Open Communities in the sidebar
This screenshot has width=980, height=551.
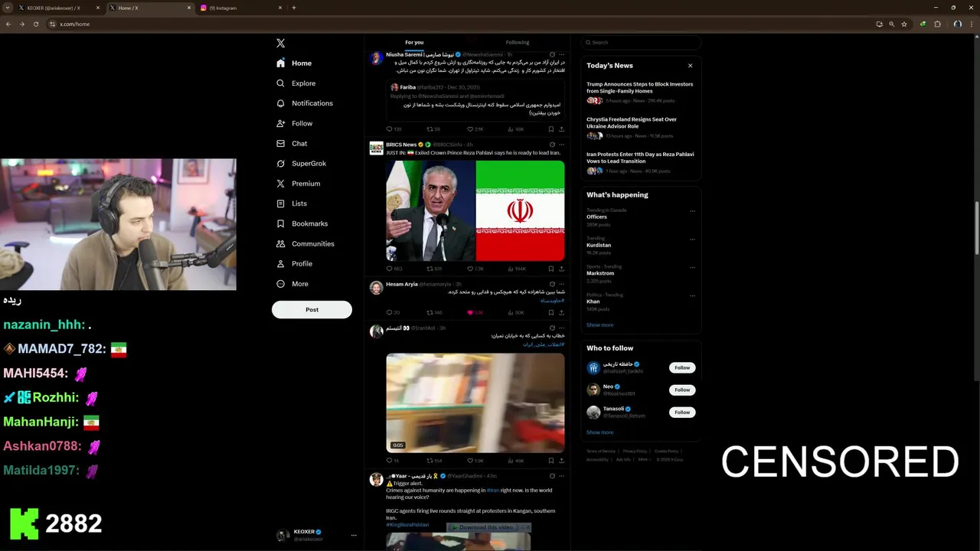click(x=305, y=243)
